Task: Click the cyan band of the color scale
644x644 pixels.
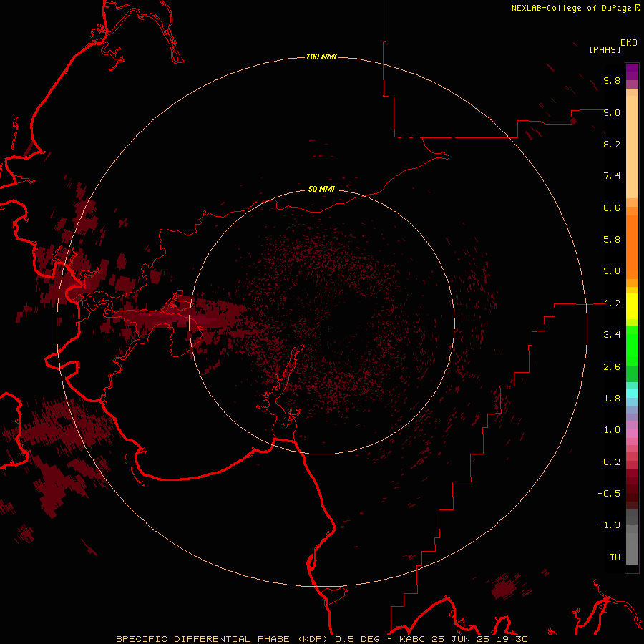Action: coord(632,394)
